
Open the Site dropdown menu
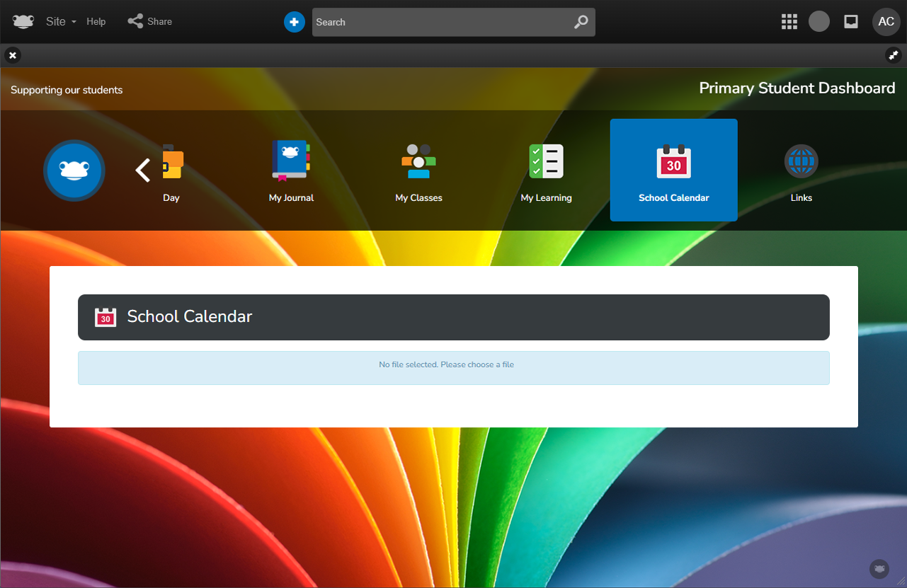[60, 22]
